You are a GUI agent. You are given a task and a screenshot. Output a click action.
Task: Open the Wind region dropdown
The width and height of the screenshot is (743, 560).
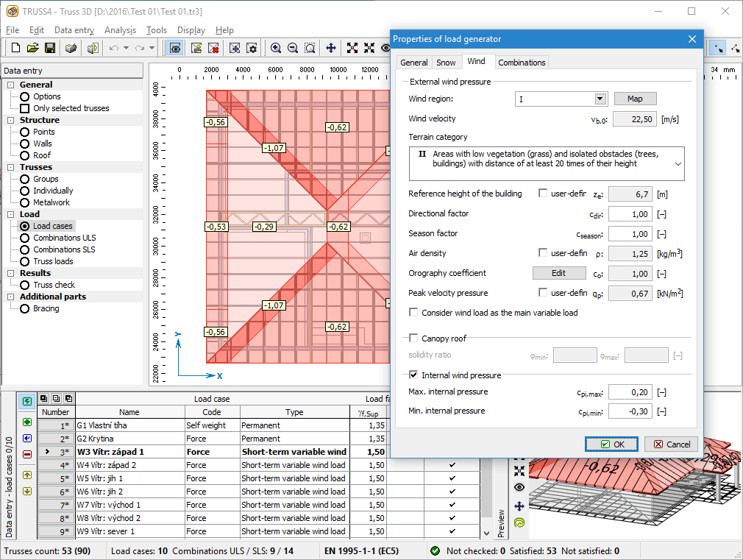point(599,98)
